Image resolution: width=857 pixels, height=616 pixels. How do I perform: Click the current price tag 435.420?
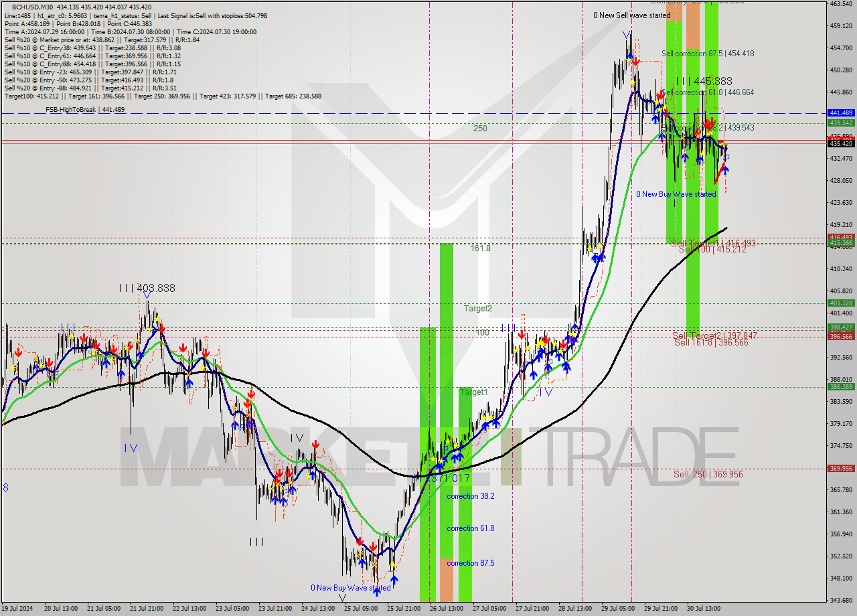841,143
